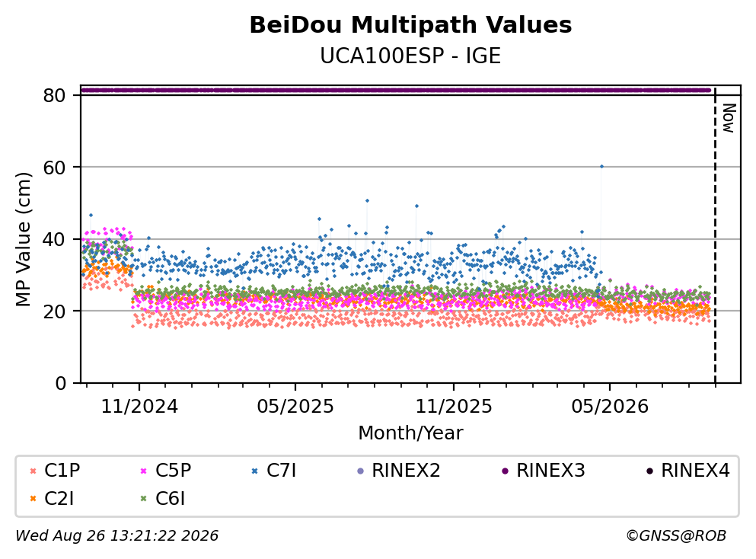The height and width of the screenshot is (559, 756).
Task: Click the C5P magenta legend marker
Action: tap(143, 471)
